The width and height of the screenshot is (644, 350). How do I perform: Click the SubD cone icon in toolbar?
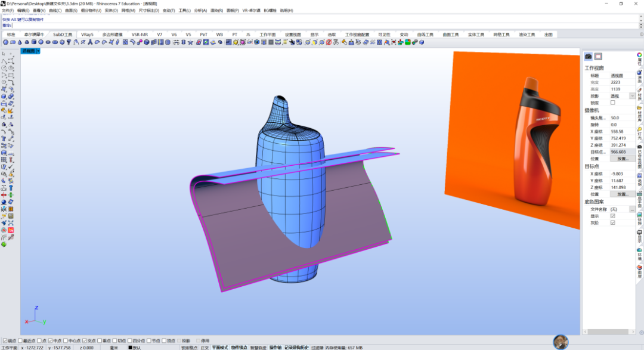pos(20,42)
